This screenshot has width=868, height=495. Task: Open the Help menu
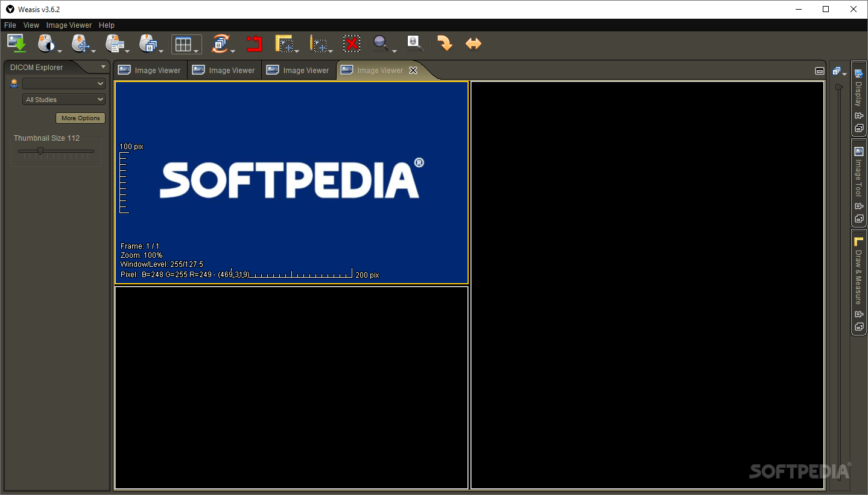click(107, 25)
